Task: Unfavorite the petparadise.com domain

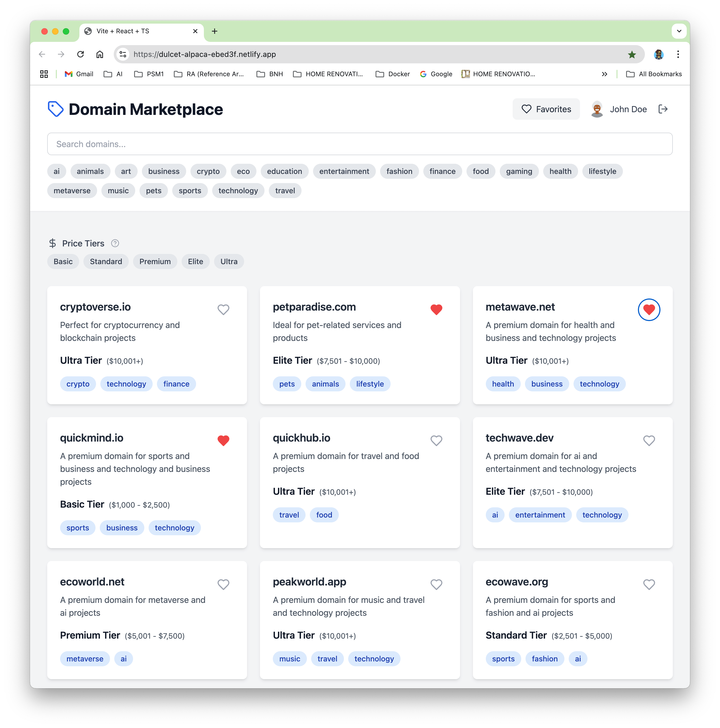Action: point(436,310)
